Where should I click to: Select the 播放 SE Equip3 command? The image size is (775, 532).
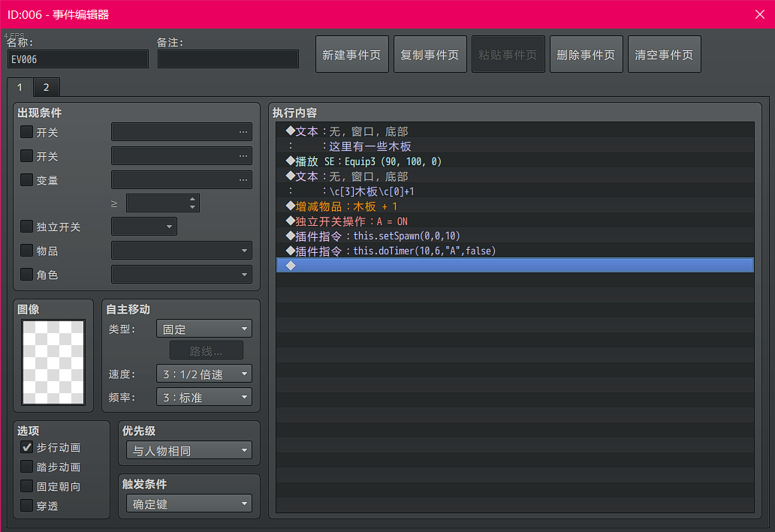pos(515,161)
